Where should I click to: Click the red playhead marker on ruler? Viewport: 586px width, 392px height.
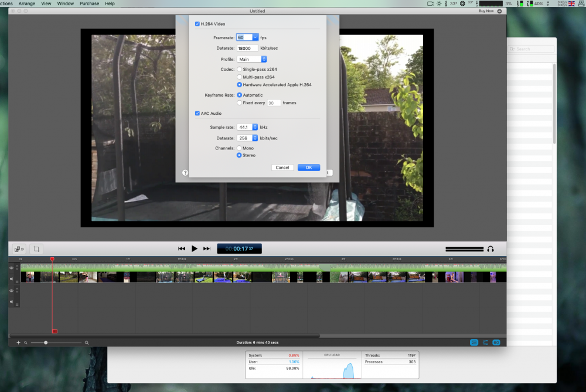coord(52,259)
